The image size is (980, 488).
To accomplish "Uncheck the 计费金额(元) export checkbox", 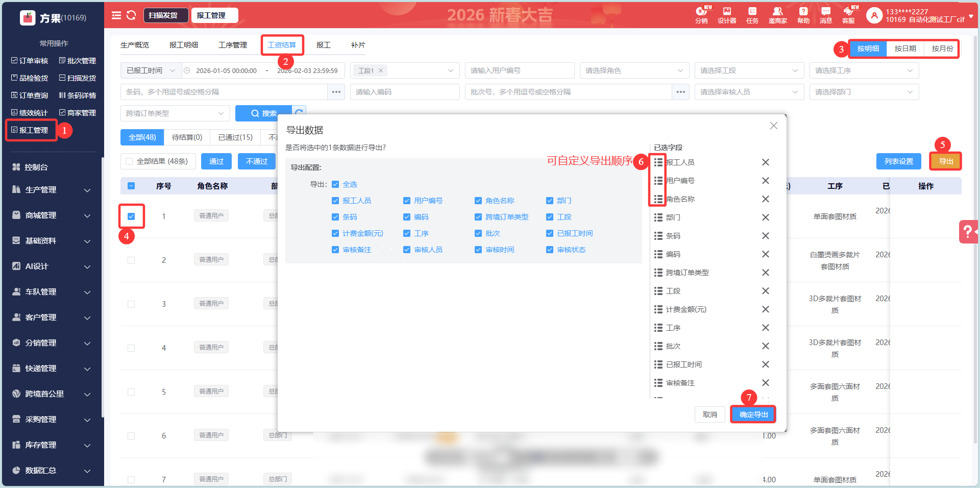I will tap(335, 233).
